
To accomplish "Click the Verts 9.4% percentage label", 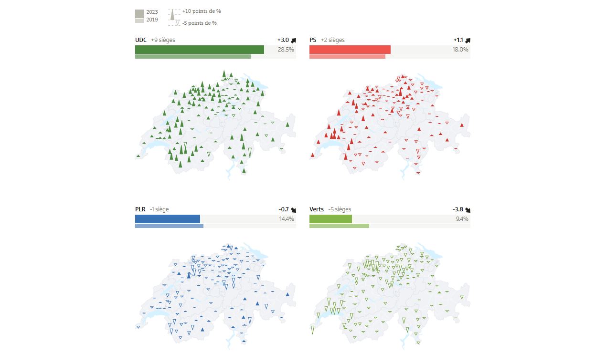I will (461, 219).
